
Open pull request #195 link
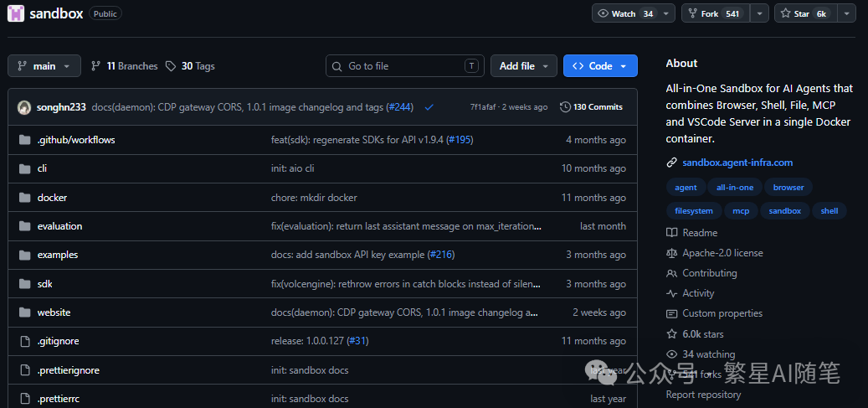tap(460, 140)
